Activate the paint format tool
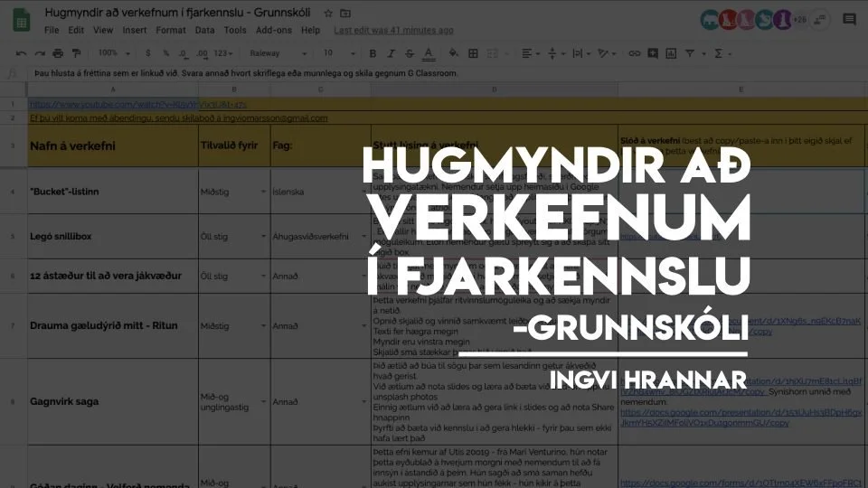Image resolution: width=868 pixels, height=488 pixels. click(76, 53)
